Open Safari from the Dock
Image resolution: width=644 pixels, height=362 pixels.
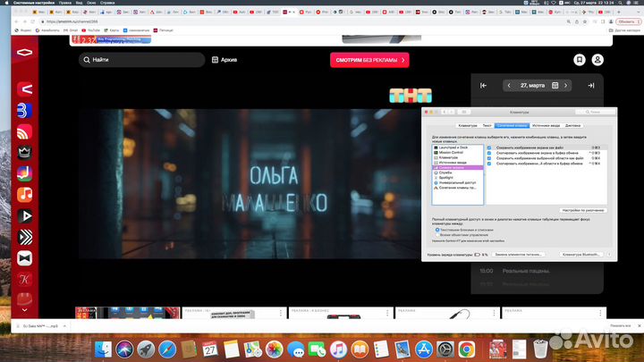[x=167, y=349]
